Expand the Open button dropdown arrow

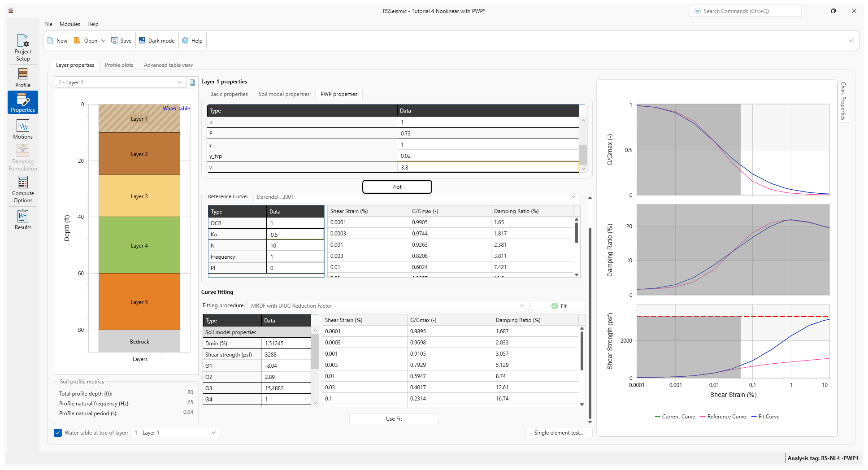point(103,40)
